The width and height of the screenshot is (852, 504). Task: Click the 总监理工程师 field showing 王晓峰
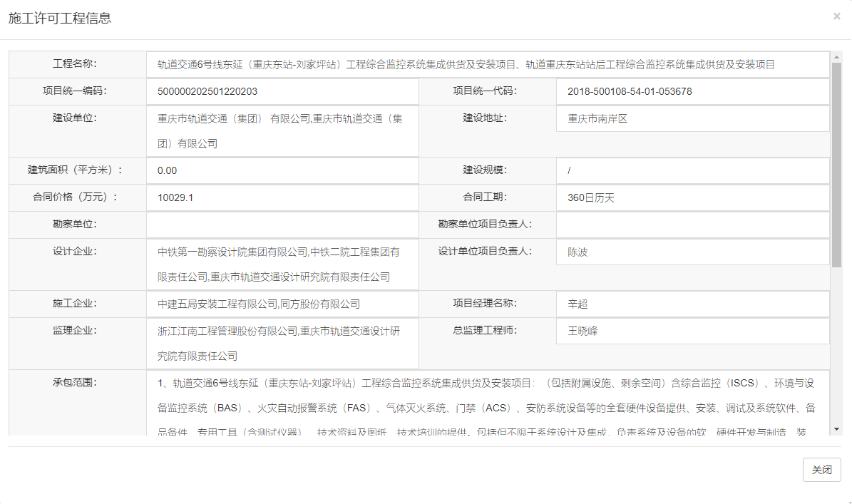tap(692, 331)
